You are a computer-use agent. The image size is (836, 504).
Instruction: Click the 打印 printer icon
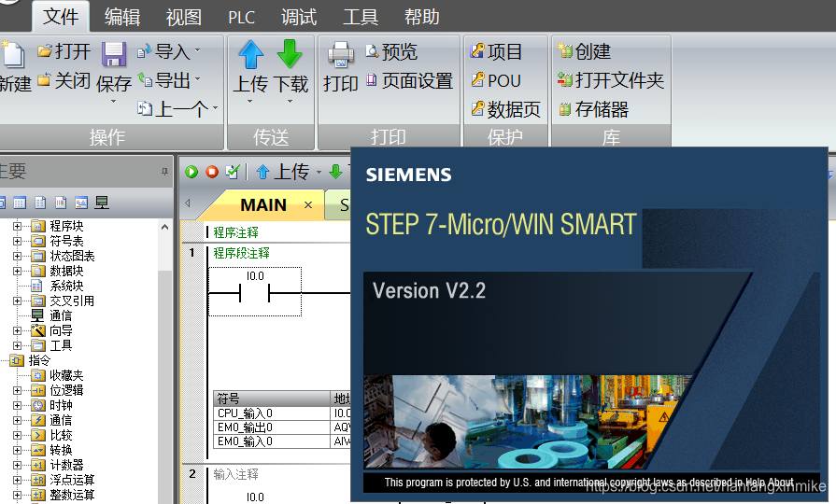(x=341, y=54)
